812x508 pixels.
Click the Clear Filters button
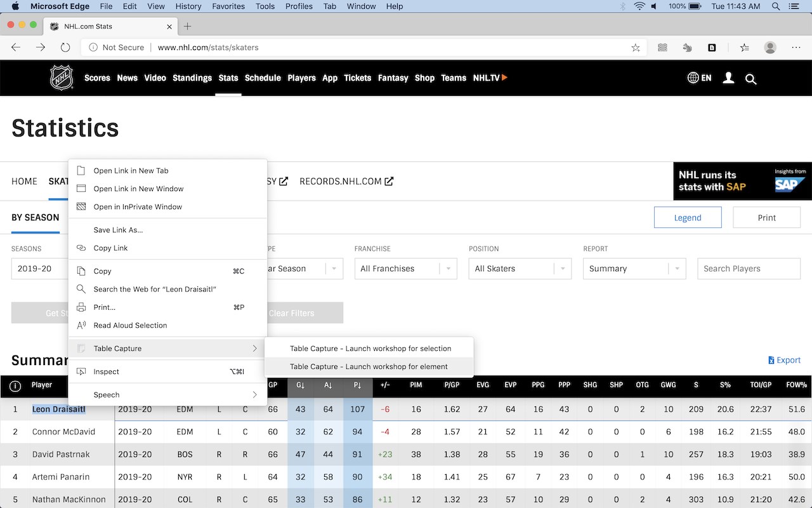click(x=305, y=313)
